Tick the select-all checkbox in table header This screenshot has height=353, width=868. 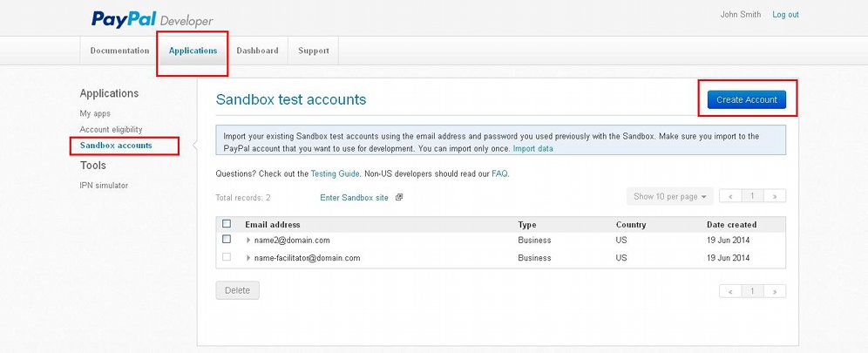tap(227, 224)
